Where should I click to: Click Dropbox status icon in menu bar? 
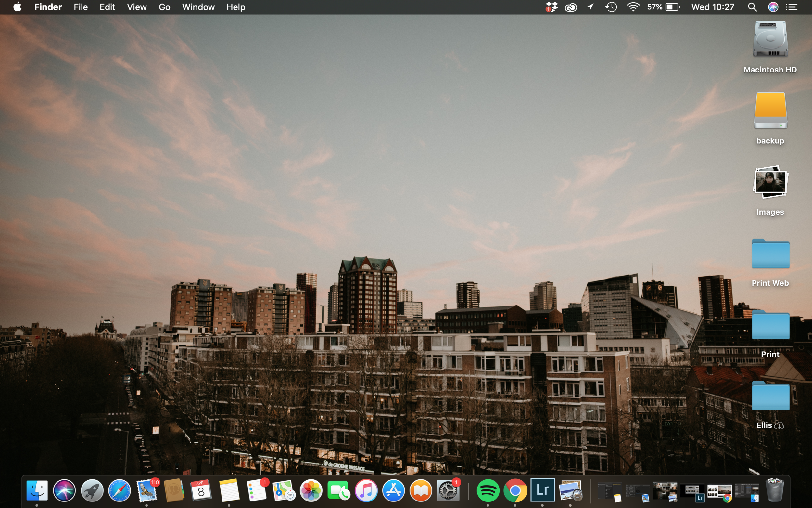552,7
